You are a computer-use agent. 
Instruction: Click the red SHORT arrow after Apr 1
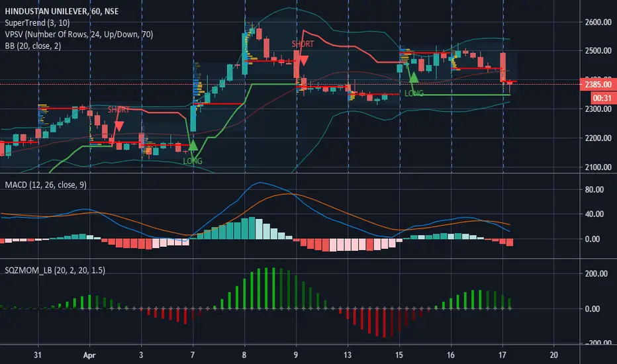tap(119, 126)
